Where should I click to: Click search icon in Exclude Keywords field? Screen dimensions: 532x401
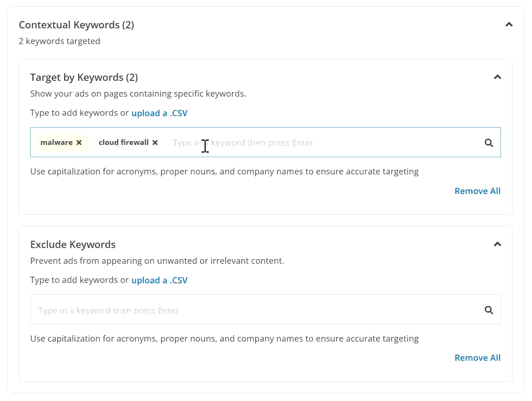pyautogui.click(x=489, y=310)
